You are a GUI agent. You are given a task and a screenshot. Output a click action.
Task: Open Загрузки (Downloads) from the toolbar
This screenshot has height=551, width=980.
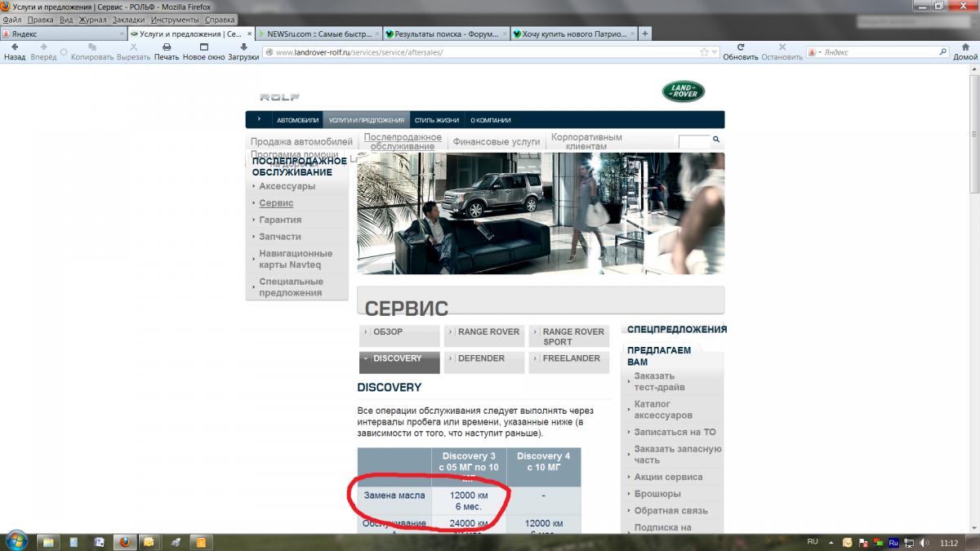[x=243, y=47]
